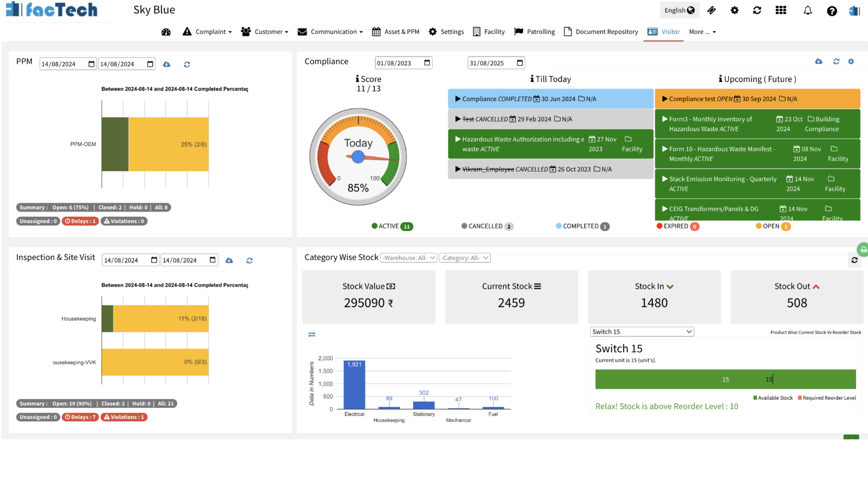Viewport: 868px width, 488px height.
Task: Refresh the Category Wise Stock panel
Action: [x=855, y=260]
